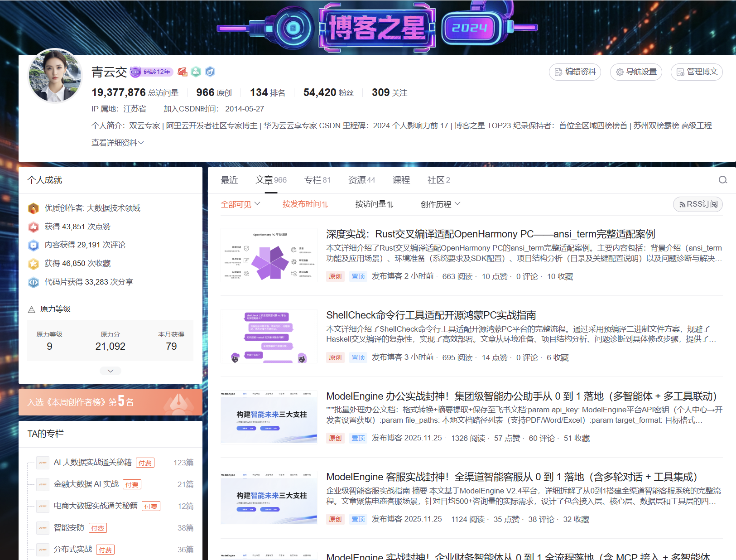Viewport: 736px width, 560px height.
Task: Open 金融大数据 AI 实战 column
Action: click(x=86, y=484)
